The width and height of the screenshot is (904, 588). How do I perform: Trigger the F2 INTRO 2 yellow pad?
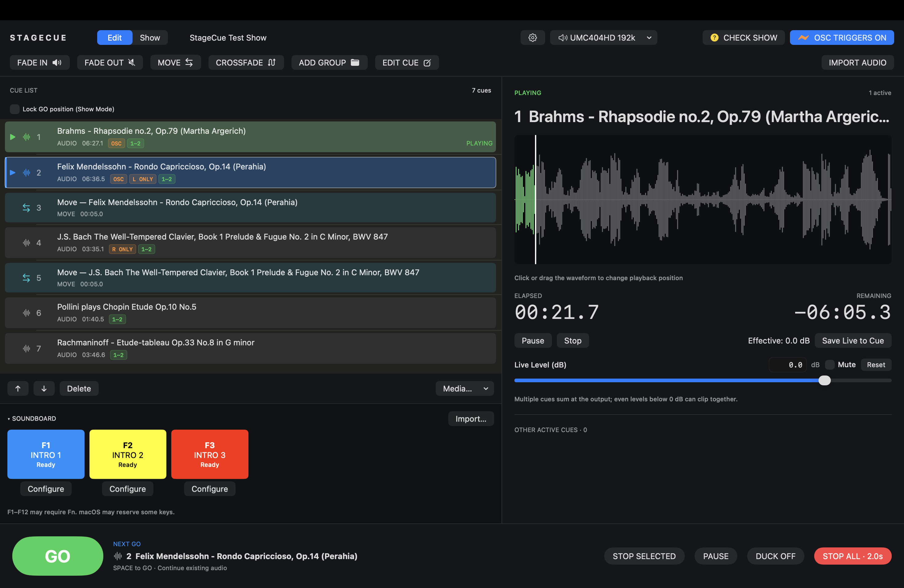point(128,454)
